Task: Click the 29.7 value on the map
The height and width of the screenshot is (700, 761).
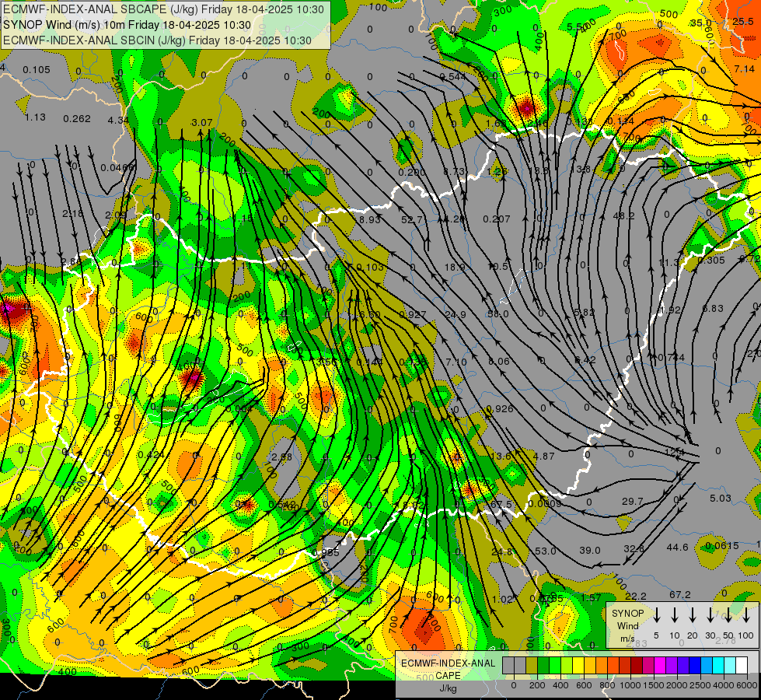Action: [633, 502]
